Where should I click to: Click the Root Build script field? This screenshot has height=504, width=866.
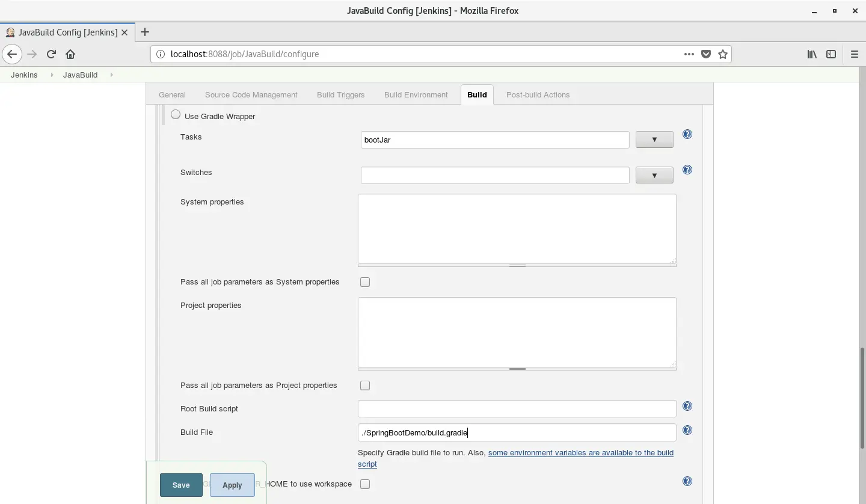coord(517,408)
